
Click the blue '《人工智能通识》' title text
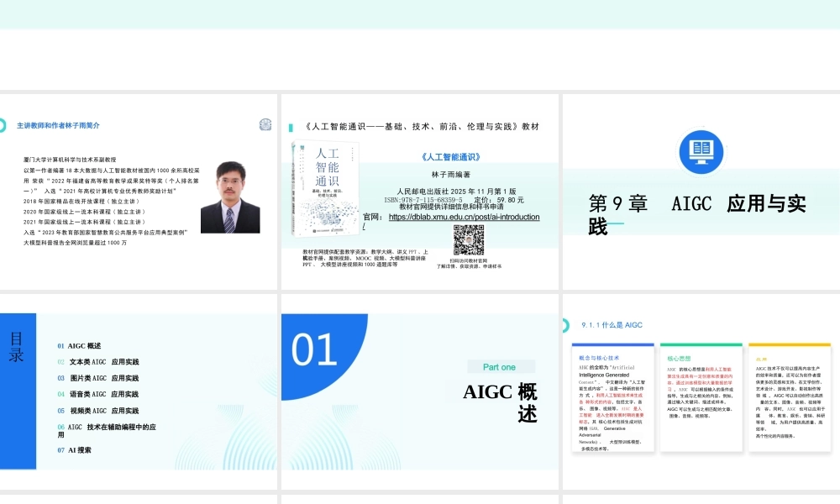[451, 157]
